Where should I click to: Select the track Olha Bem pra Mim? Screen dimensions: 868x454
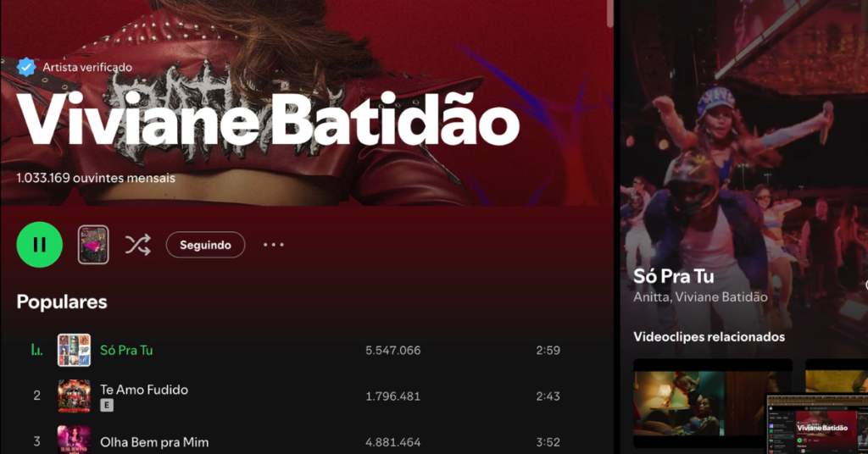coord(154,442)
